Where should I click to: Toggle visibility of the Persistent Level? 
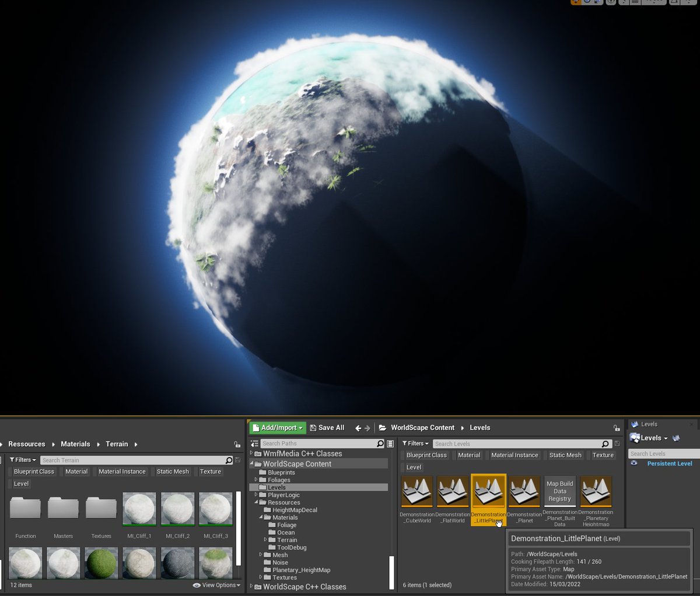pyautogui.click(x=633, y=463)
